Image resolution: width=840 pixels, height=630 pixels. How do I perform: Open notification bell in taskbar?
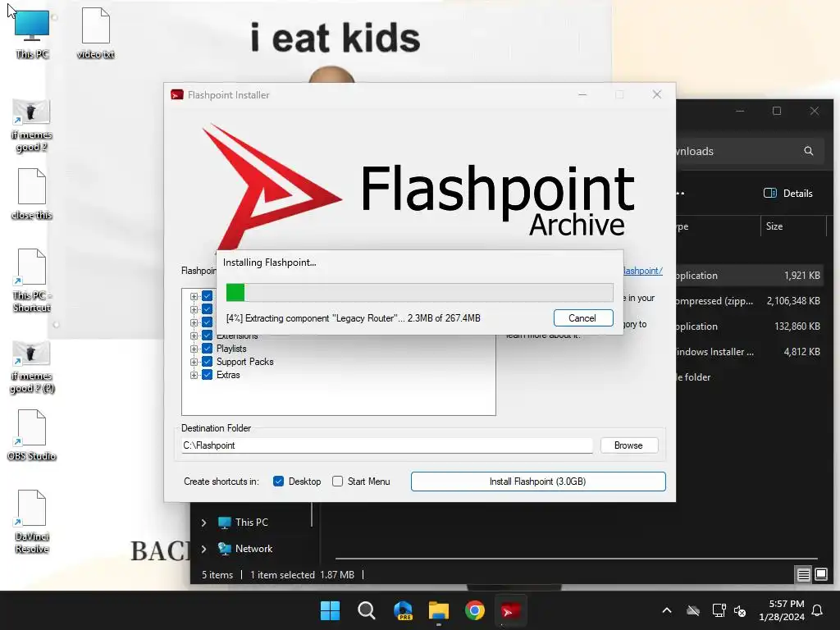(x=818, y=610)
